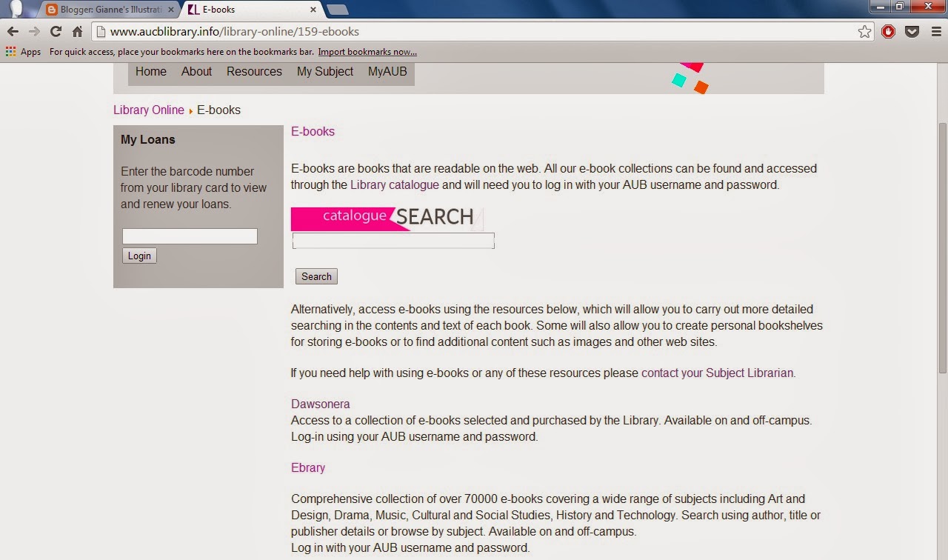Focus the barcode number input field

click(190, 236)
